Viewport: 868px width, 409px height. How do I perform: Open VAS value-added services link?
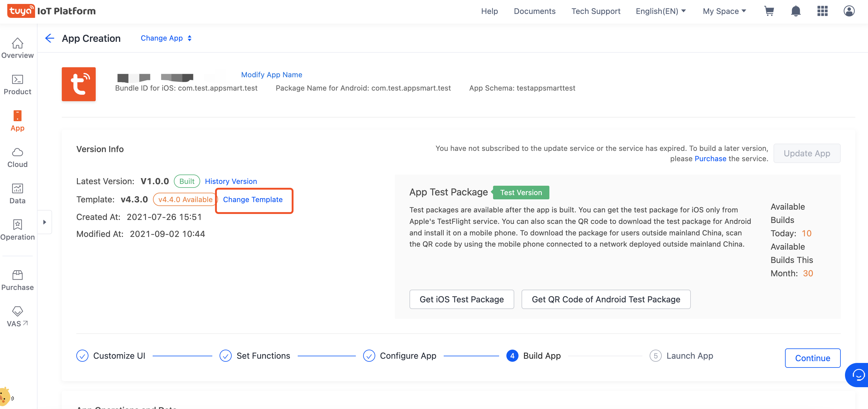coord(17,317)
